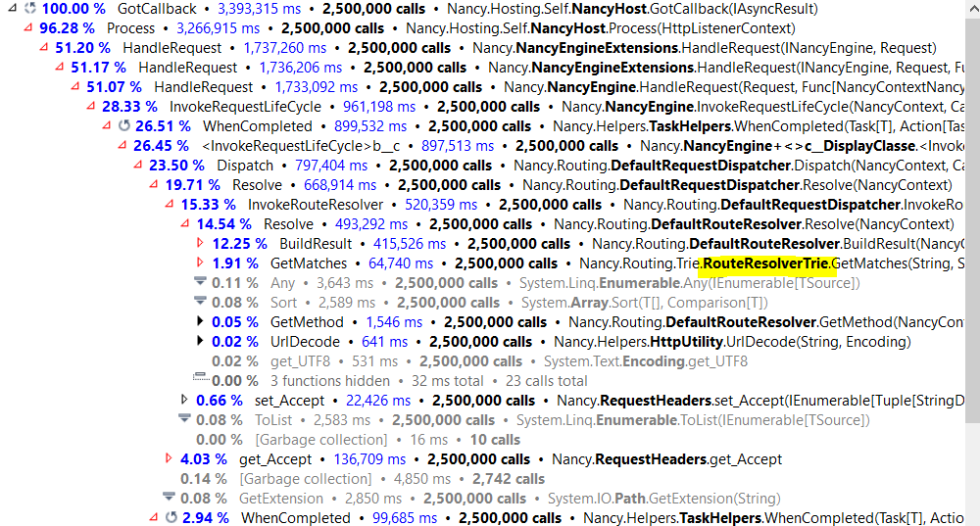Click the recursion icon on GotCallback row
The height and width of the screenshot is (526, 980).
point(30,8)
